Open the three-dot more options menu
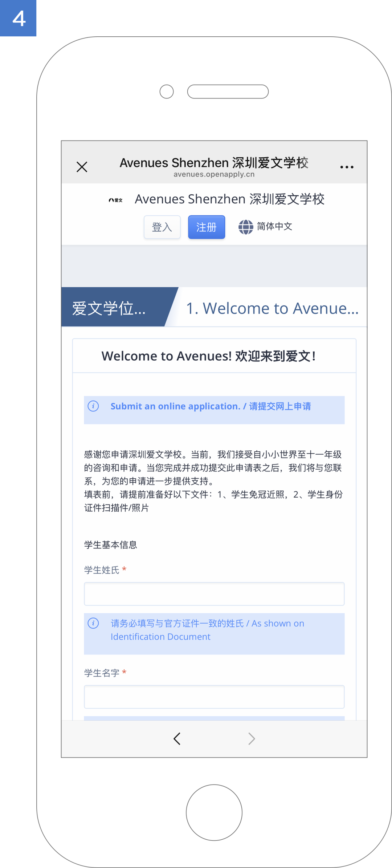 pyautogui.click(x=347, y=167)
